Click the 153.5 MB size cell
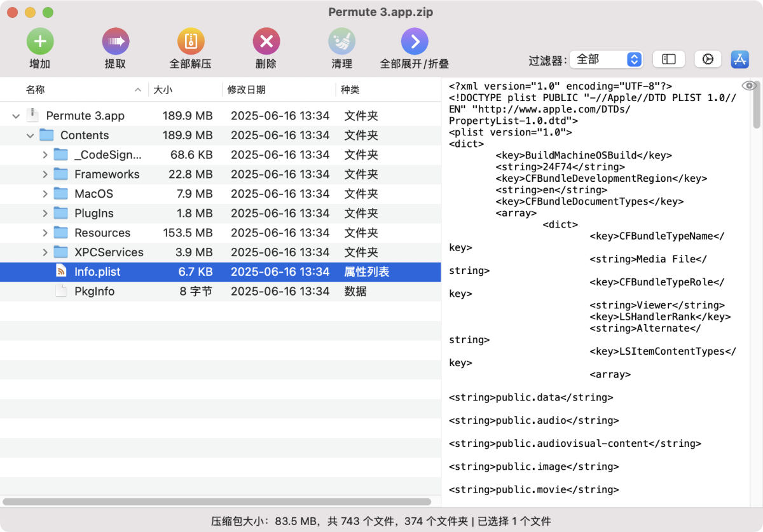The image size is (763, 532). [188, 233]
